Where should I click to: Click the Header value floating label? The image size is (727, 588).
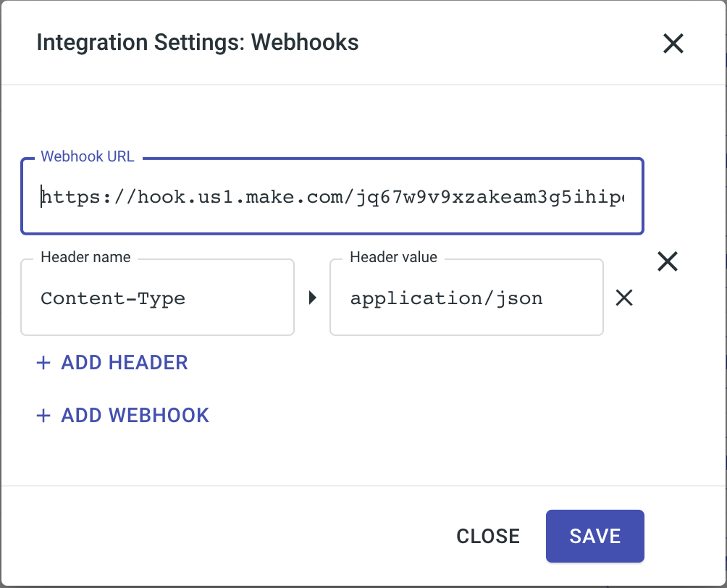coord(393,257)
